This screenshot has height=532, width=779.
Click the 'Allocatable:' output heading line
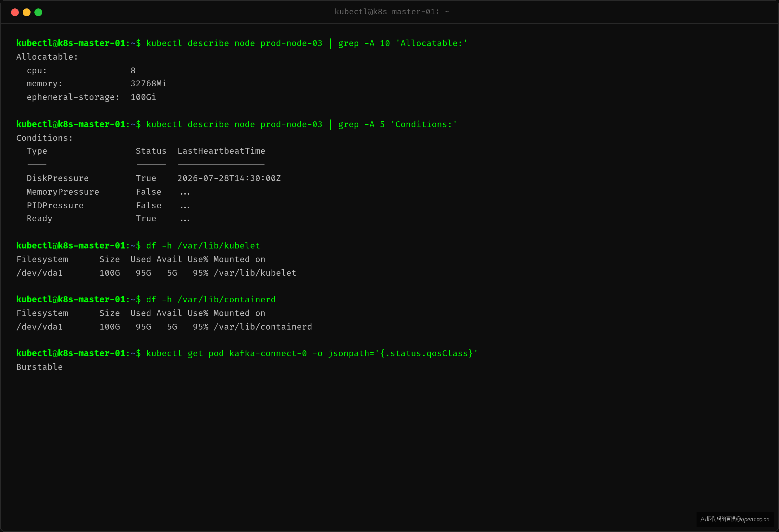click(x=47, y=57)
